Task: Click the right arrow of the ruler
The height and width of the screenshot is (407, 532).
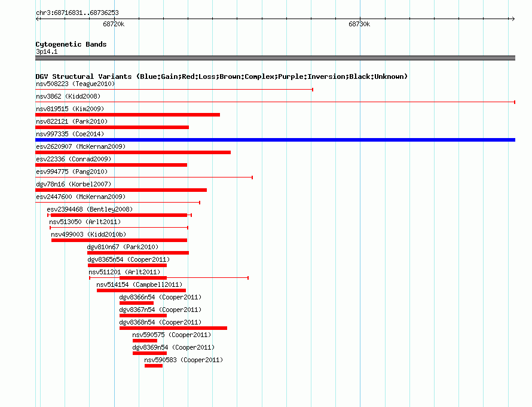Action: pyautogui.click(x=513, y=19)
